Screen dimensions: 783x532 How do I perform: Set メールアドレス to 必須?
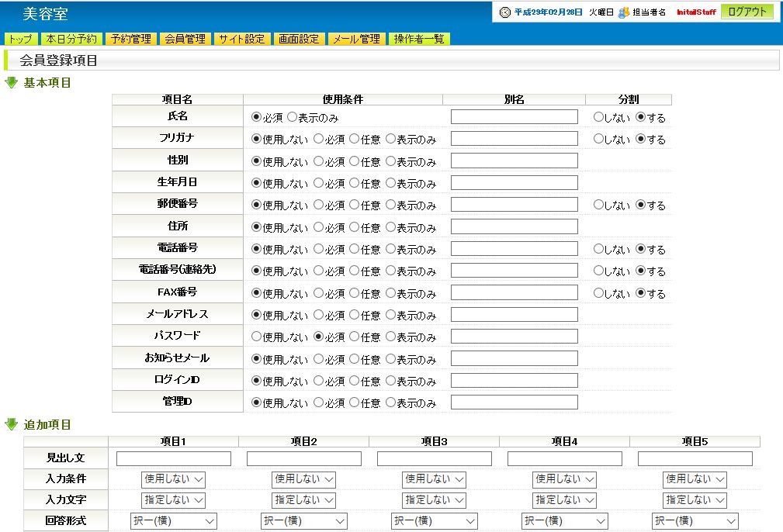tap(319, 314)
